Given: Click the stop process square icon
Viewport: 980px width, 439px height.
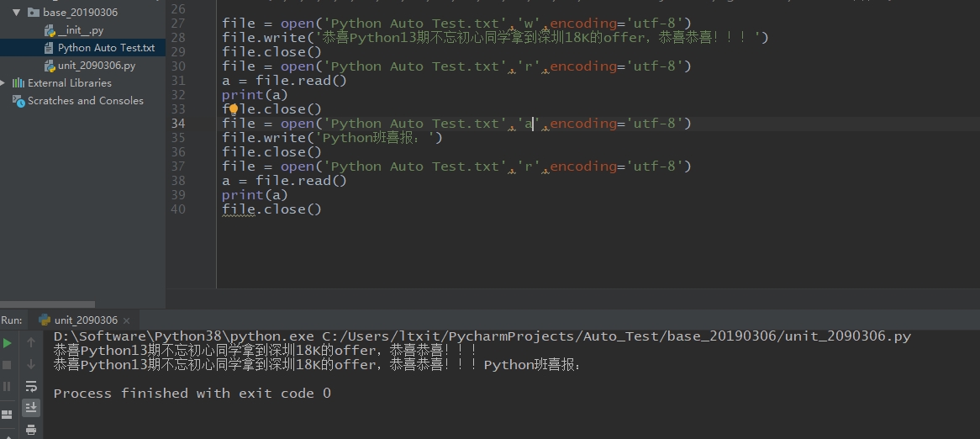Looking at the screenshot, I should tap(8, 365).
